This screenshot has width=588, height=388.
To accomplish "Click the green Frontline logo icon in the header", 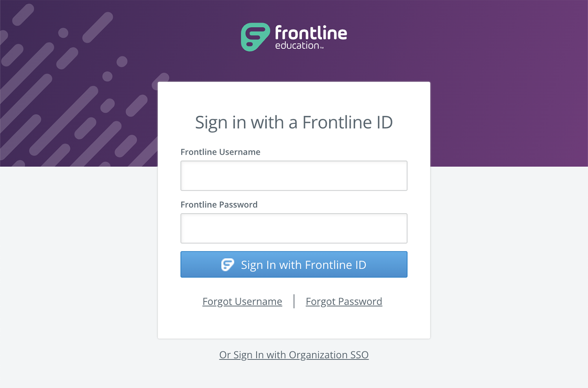I will (255, 37).
